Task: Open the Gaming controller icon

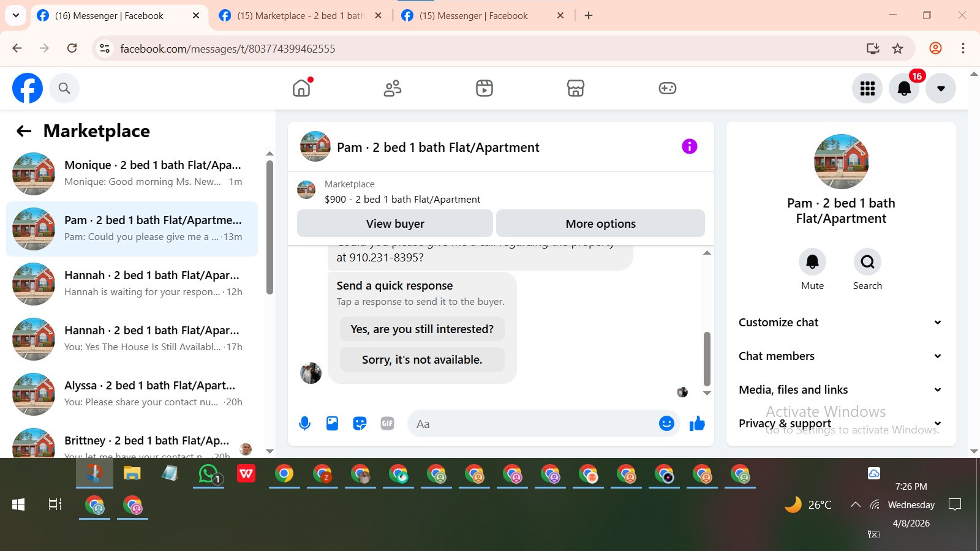Action: click(x=667, y=88)
